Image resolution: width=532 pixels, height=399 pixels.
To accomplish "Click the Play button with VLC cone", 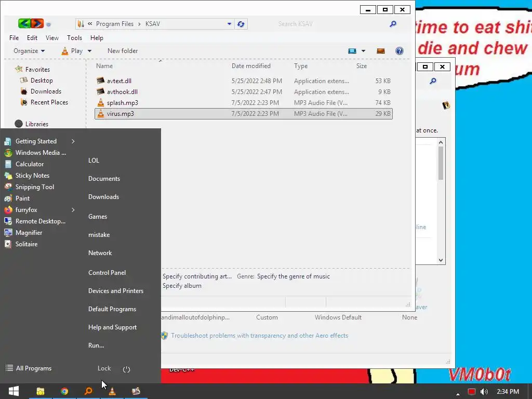I will pyautogui.click(x=72, y=51).
